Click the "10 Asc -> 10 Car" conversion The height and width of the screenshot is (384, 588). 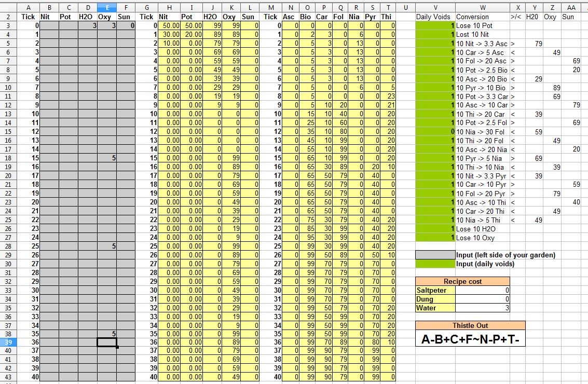[x=483, y=105]
